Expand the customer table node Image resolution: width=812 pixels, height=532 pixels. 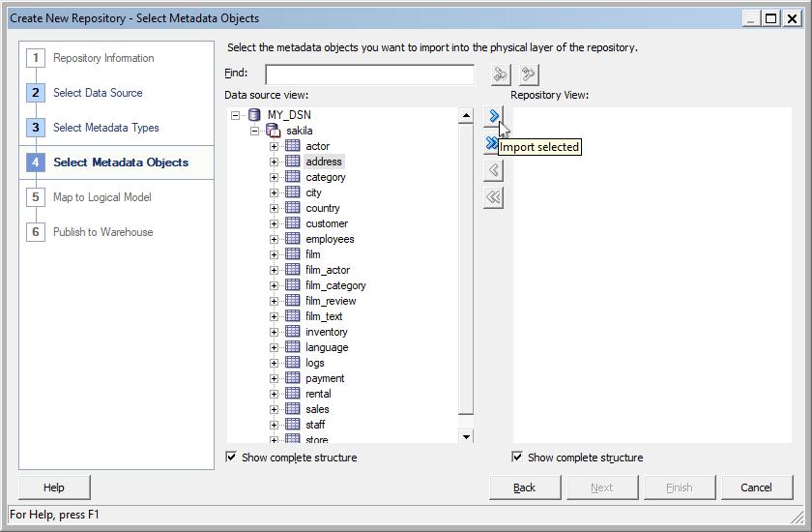[274, 224]
